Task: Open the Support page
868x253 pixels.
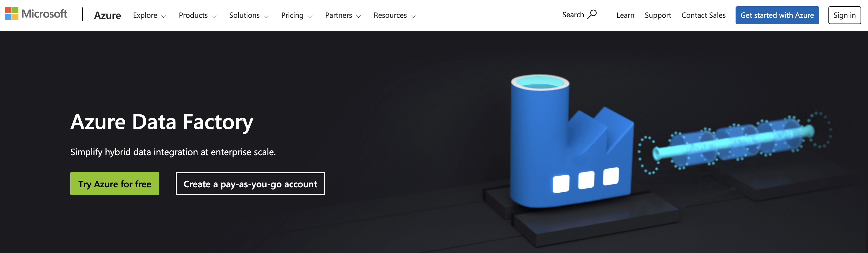Action: click(658, 15)
